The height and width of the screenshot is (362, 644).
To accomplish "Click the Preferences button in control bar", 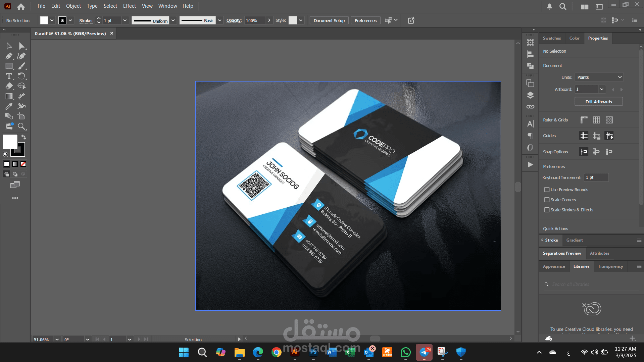I will pos(365,20).
